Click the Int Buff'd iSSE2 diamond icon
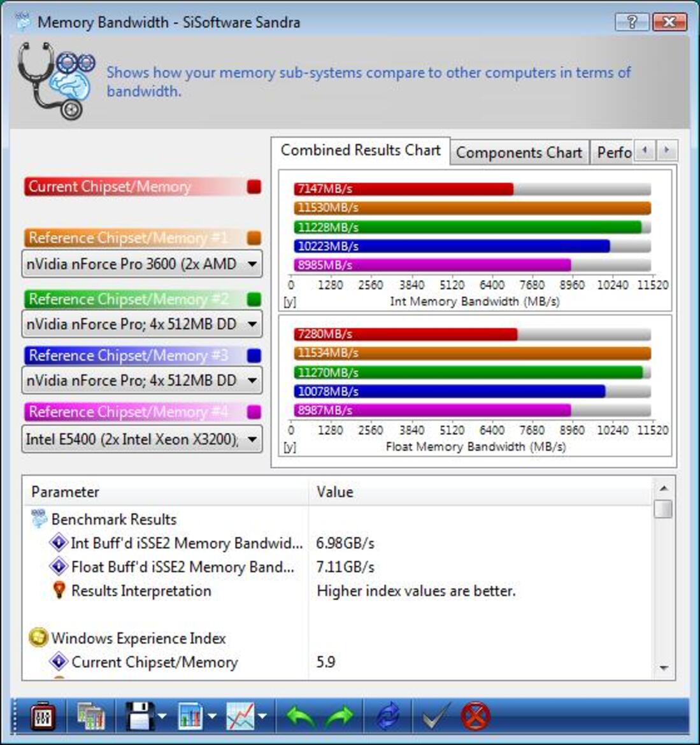Screen dimensions: 700x745 click(59, 543)
